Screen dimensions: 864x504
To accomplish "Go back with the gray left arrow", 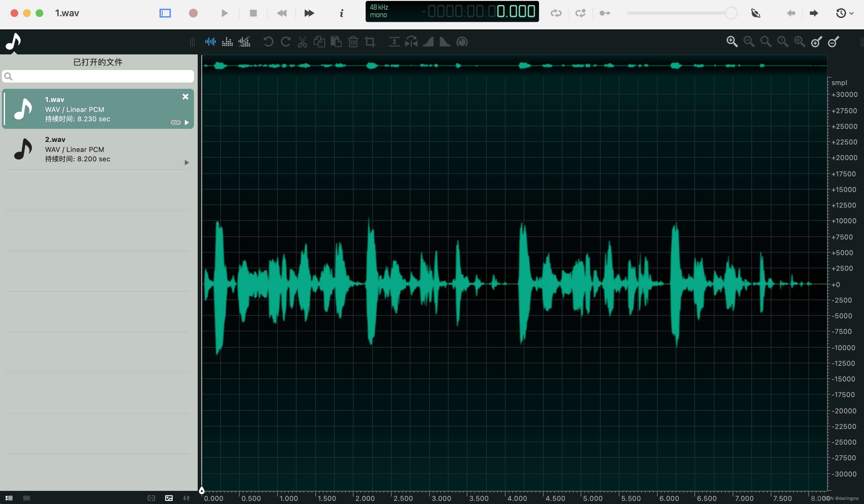I will (x=791, y=13).
